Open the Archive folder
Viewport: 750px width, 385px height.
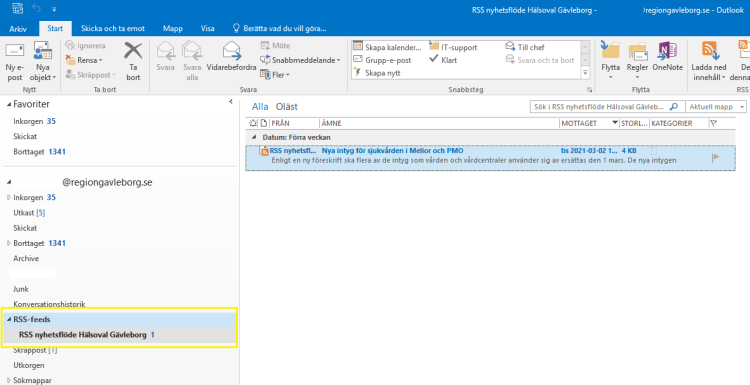point(26,258)
